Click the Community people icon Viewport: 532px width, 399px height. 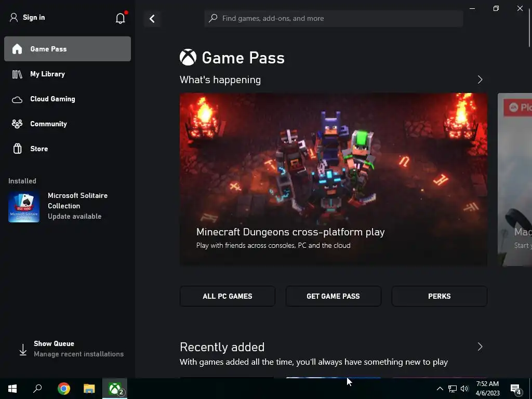(17, 124)
